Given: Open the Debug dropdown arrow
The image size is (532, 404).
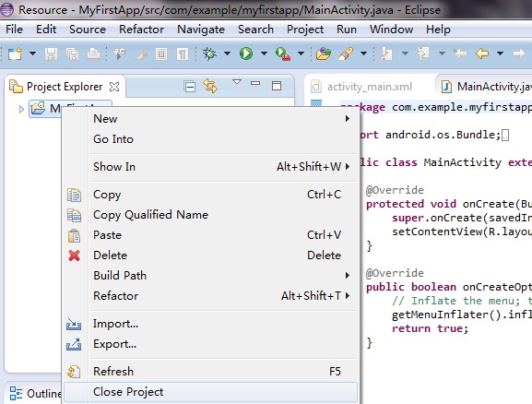Looking at the screenshot, I should tap(228, 53).
